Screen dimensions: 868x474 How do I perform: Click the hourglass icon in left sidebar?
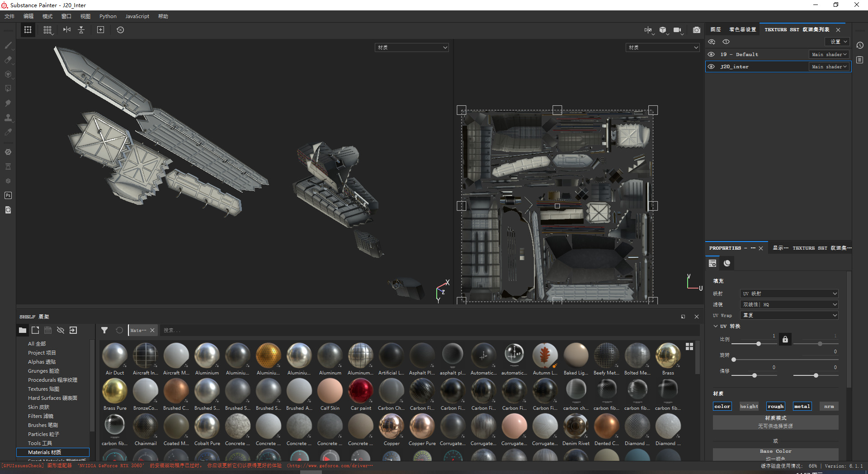click(8, 166)
